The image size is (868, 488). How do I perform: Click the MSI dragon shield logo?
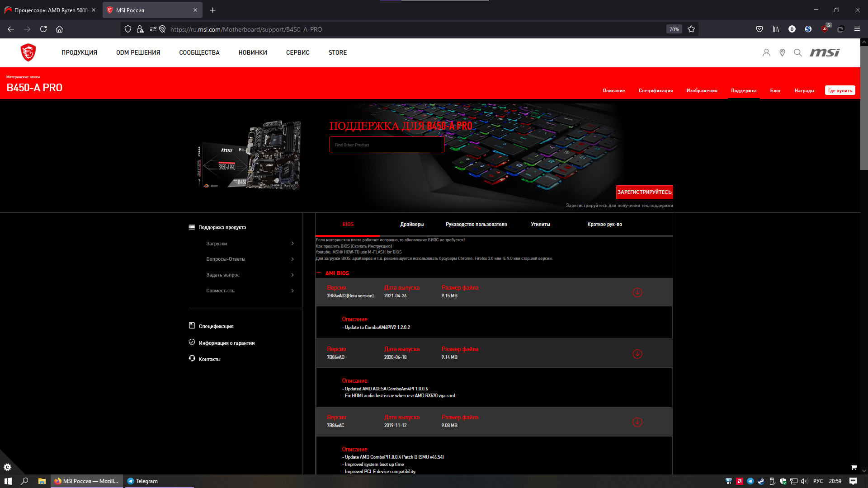(28, 52)
